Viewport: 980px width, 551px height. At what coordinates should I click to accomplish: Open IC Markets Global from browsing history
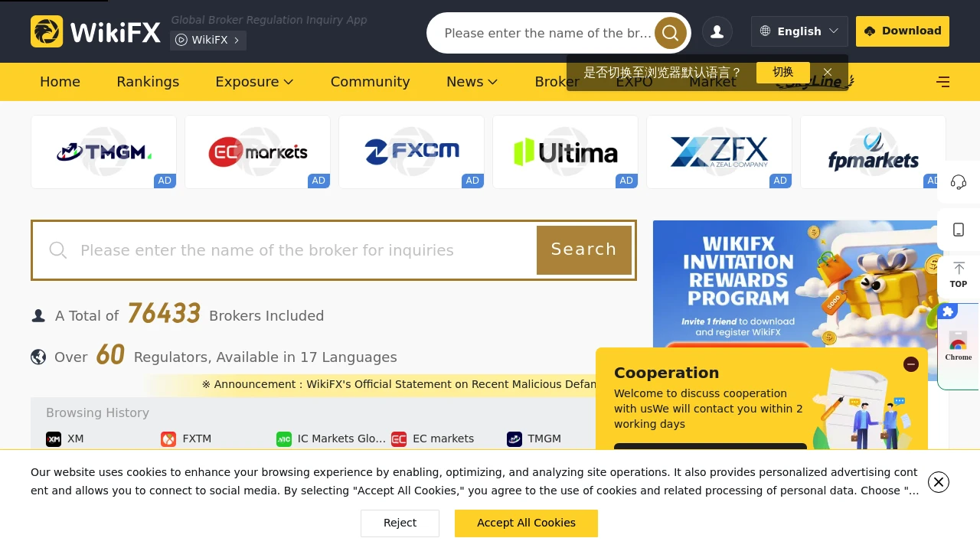pyautogui.click(x=332, y=439)
